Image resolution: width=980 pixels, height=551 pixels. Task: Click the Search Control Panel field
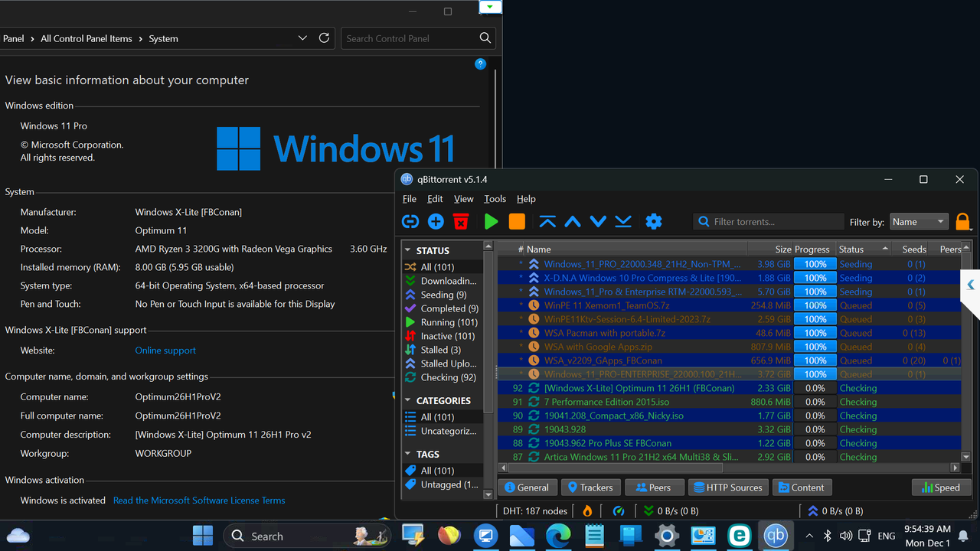coord(418,38)
